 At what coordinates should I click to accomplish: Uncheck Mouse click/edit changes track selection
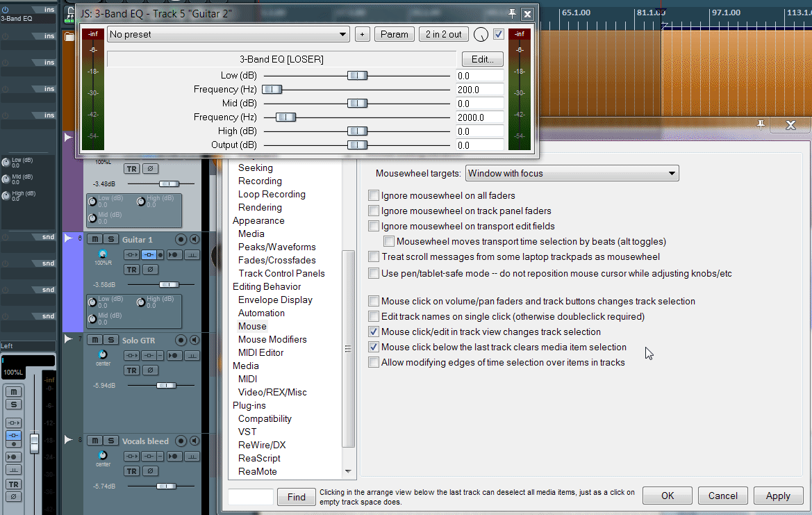pyautogui.click(x=374, y=332)
